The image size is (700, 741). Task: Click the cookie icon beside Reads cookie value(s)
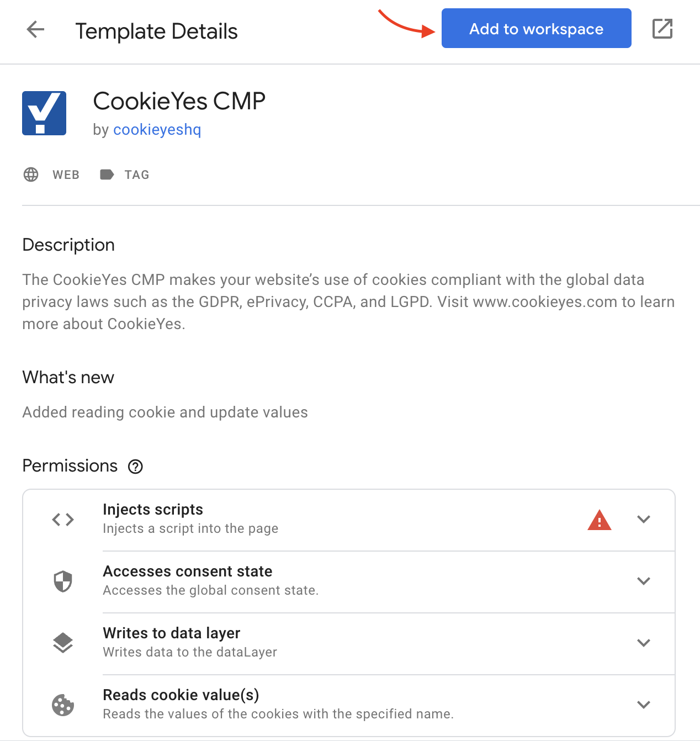pos(63,705)
